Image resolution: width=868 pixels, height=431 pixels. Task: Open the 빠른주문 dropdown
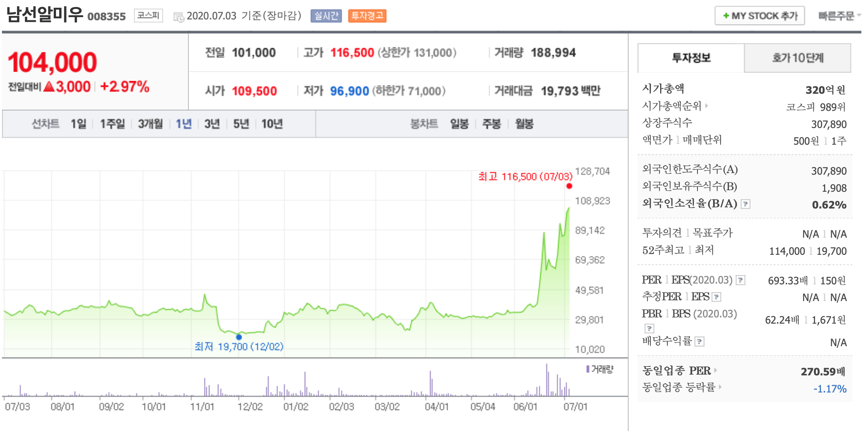tap(839, 16)
